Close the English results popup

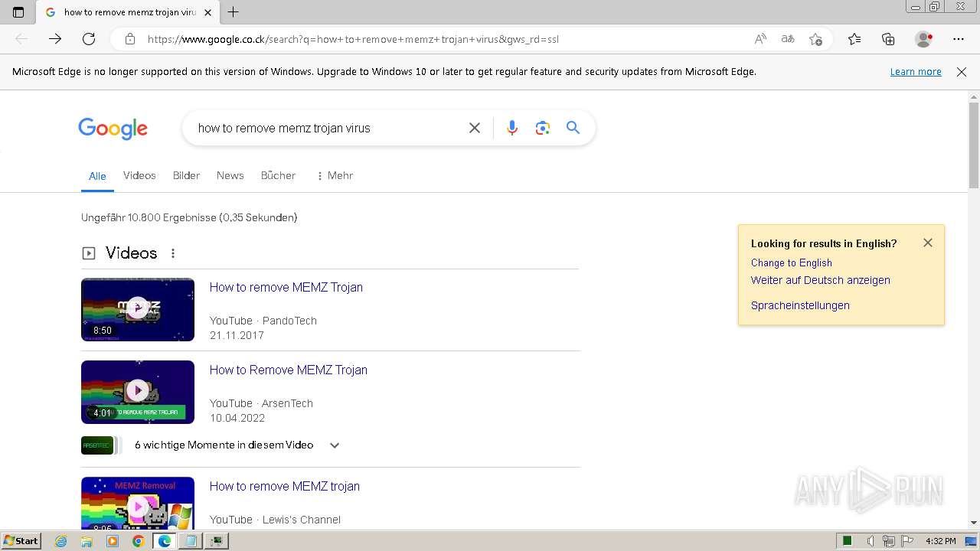click(928, 243)
